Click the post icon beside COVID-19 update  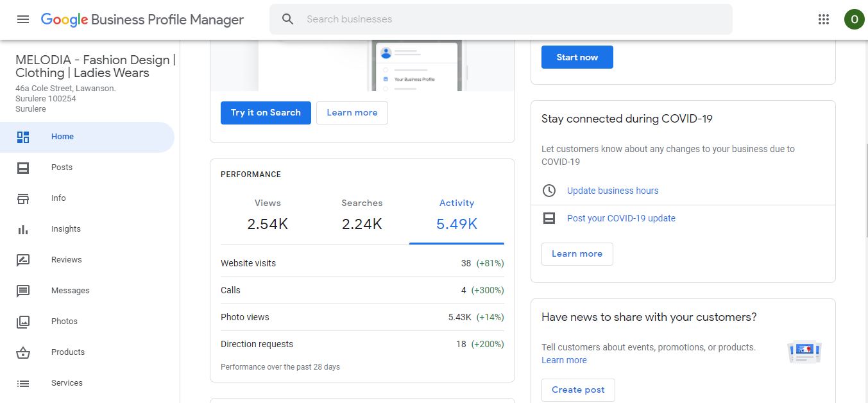(x=549, y=218)
